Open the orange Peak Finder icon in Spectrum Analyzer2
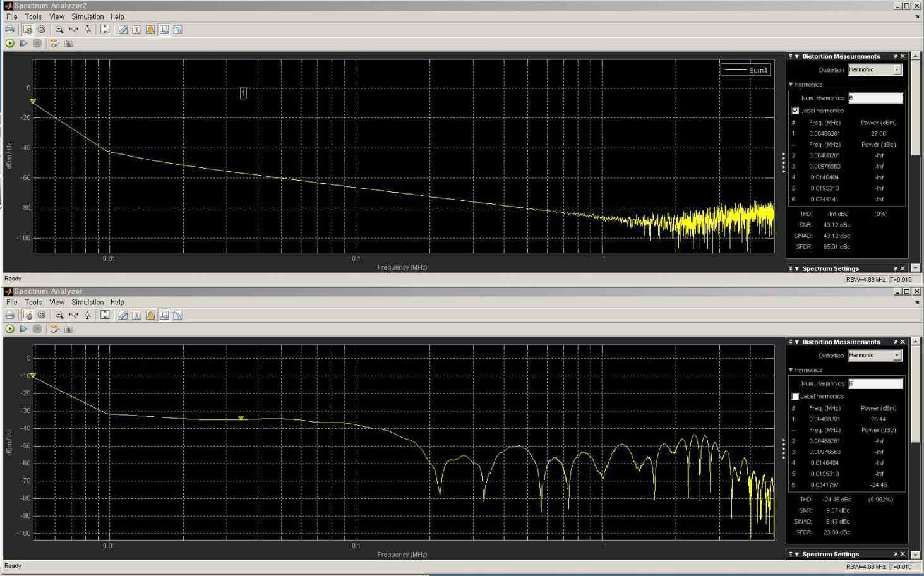 coord(150,30)
